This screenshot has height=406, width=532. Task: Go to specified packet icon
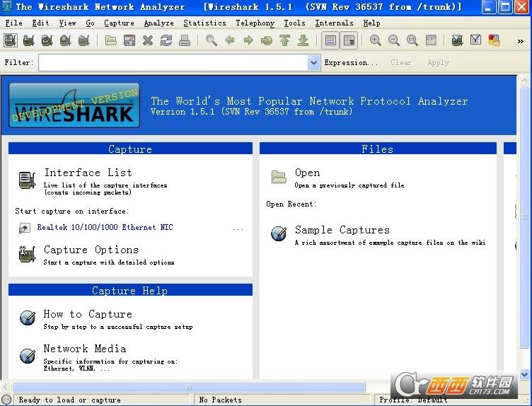click(267, 40)
